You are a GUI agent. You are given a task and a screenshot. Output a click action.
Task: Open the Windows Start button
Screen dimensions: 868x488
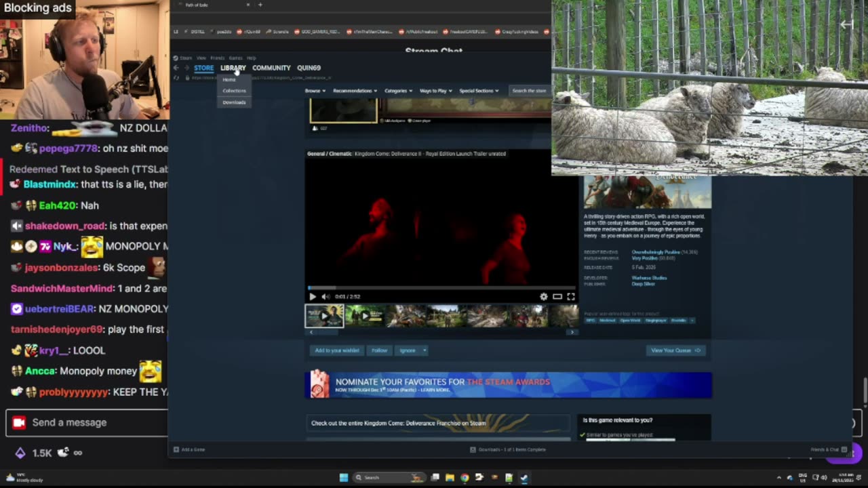coord(344,477)
